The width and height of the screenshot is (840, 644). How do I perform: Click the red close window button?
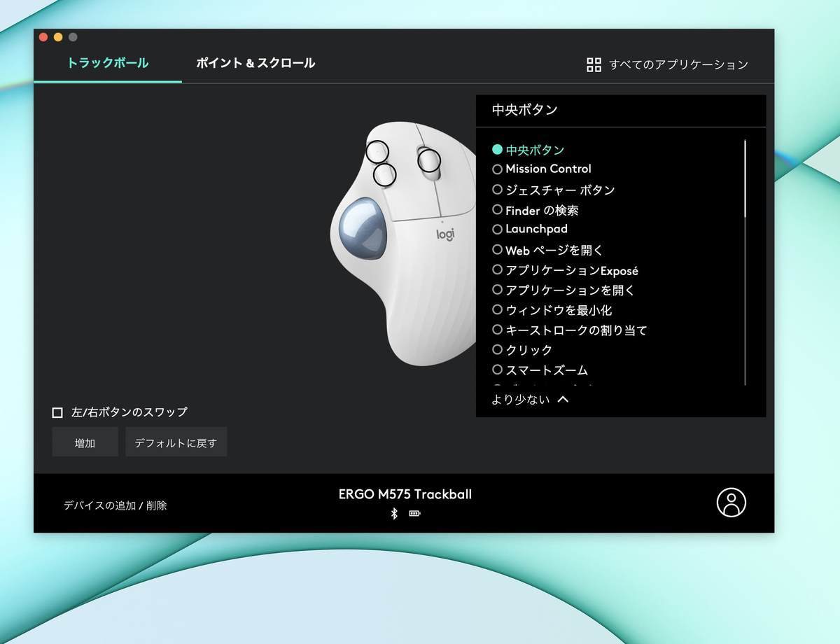pos(43,37)
